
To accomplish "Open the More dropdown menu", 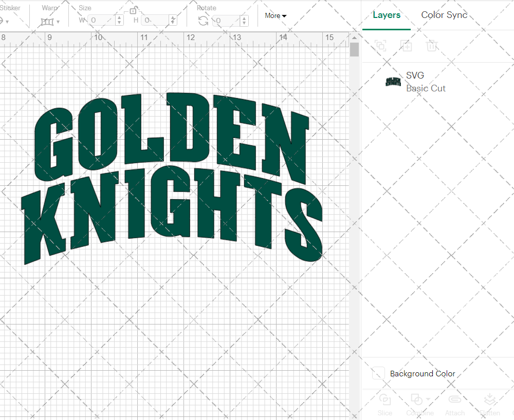I will (x=276, y=16).
